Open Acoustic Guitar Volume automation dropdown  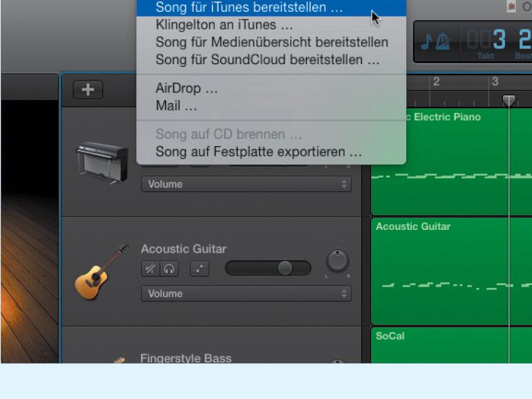(246, 293)
